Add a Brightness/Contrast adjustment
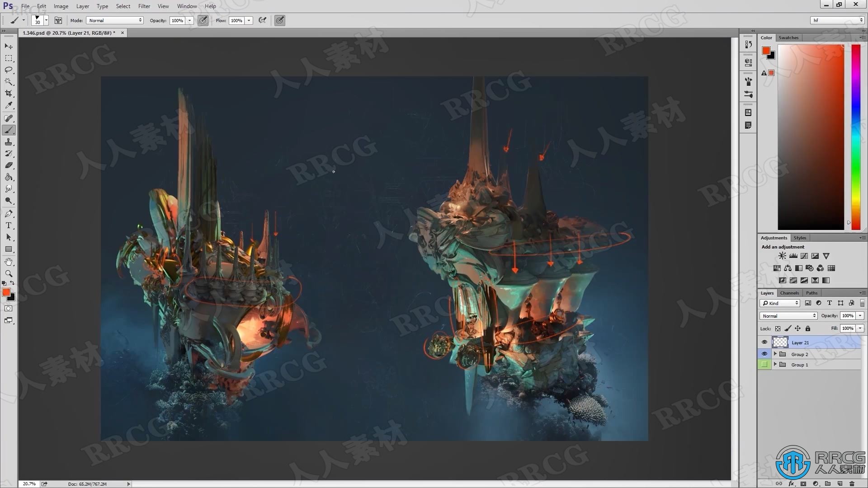Screen dimensions: 868x488 coord(782,256)
